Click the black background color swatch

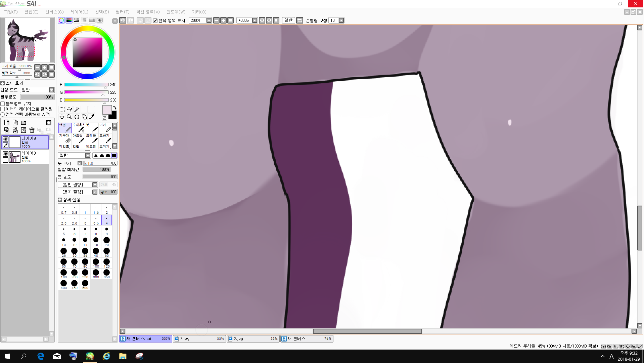pyautogui.click(x=113, y=116)
